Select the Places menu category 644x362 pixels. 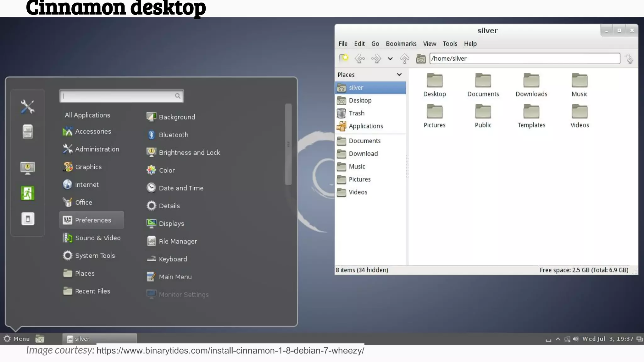tap(79, 273)
